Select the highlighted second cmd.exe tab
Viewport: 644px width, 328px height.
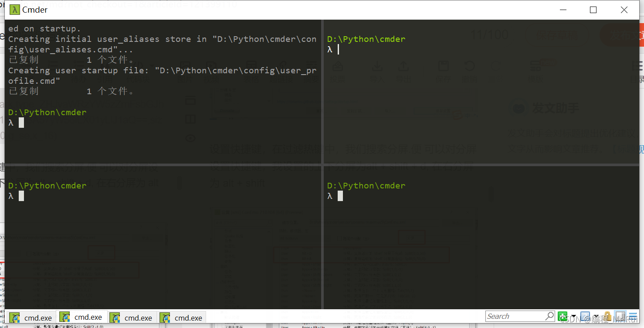81,317
